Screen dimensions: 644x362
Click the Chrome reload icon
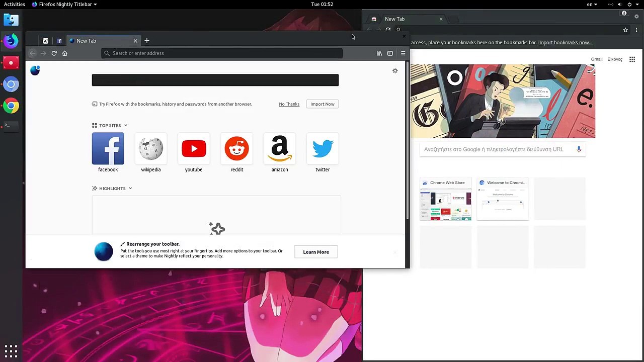point(388,30)
